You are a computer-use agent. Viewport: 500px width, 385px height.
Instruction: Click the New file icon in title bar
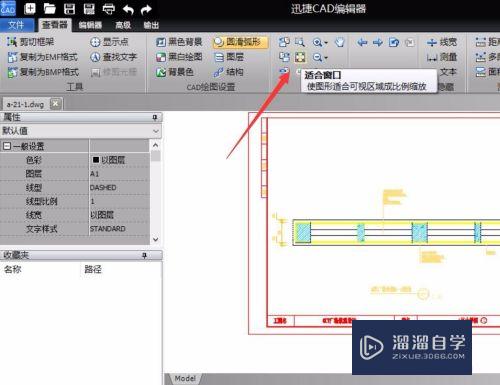pyautogui.click(x=30, y=9)
